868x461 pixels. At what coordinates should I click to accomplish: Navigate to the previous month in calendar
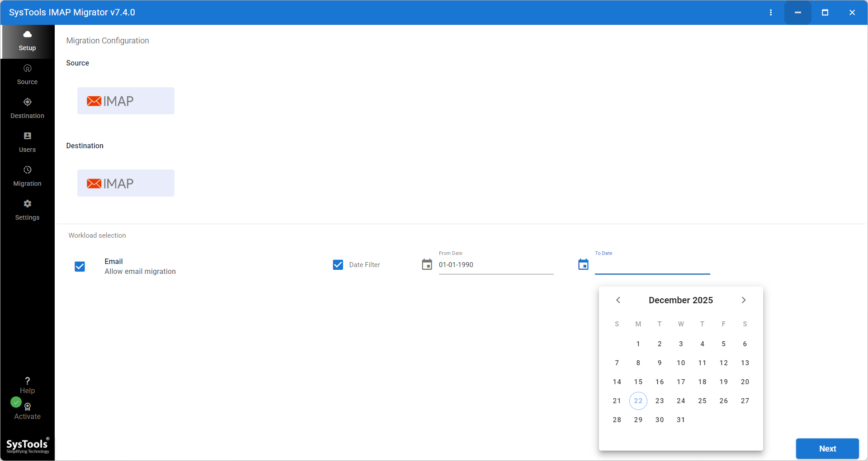(618, 300)
